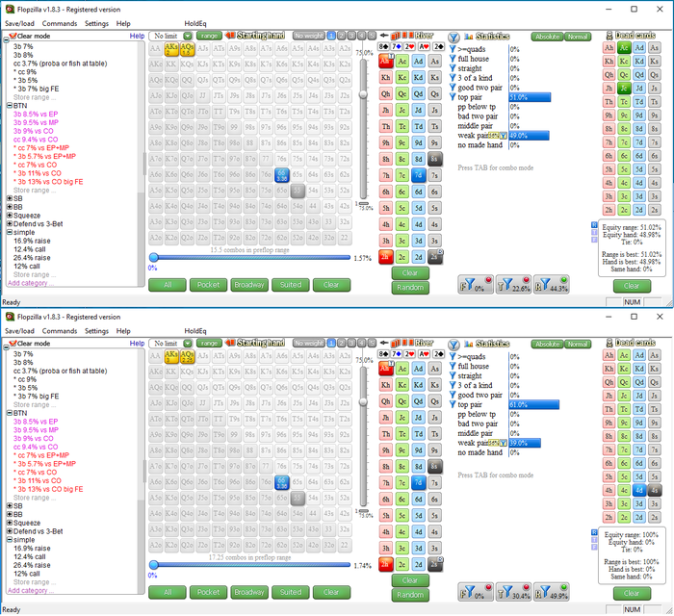Toggle the AKs hand cell in bottom window

pyautogui.click(x=171, y=356)
